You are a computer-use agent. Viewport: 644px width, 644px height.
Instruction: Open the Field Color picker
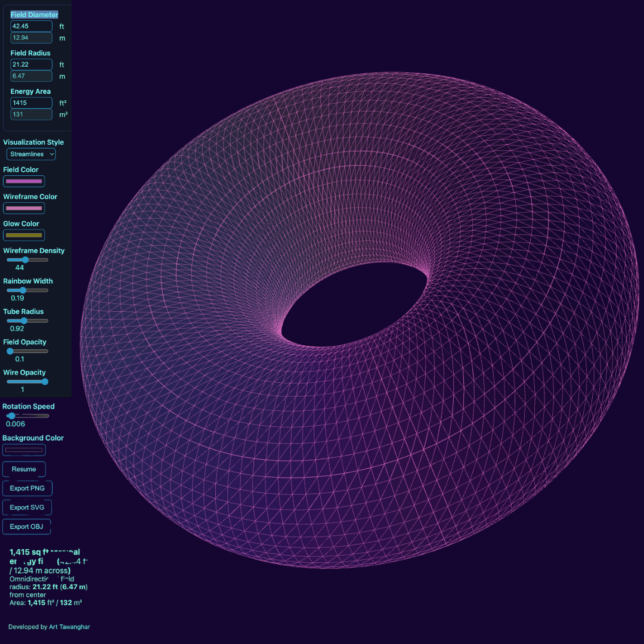coord(24,181)
